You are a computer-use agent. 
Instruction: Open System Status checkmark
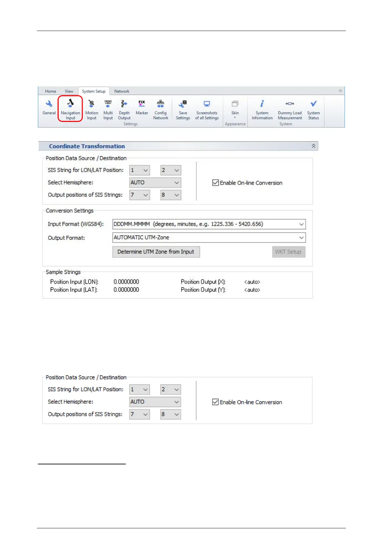tap(313, 110)
